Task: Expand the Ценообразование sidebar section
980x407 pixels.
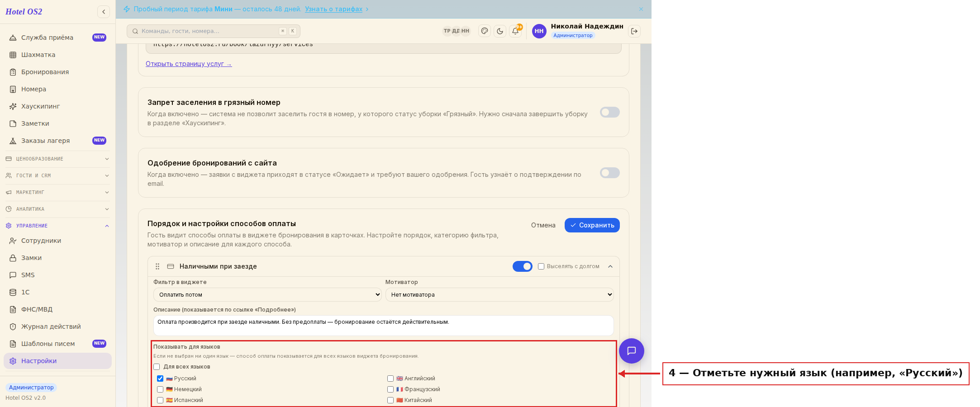Action: click(57, 159)
